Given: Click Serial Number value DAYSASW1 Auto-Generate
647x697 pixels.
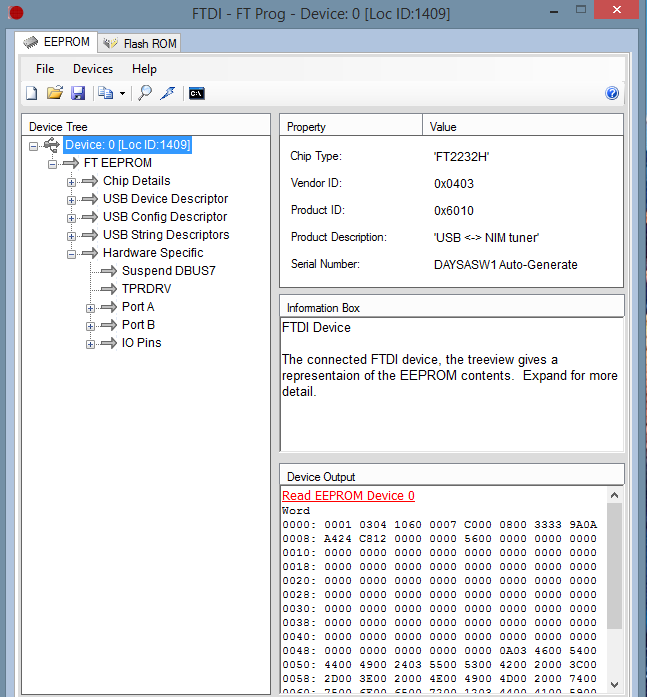Looking at the screenshot, I should [x=505, y=265].
